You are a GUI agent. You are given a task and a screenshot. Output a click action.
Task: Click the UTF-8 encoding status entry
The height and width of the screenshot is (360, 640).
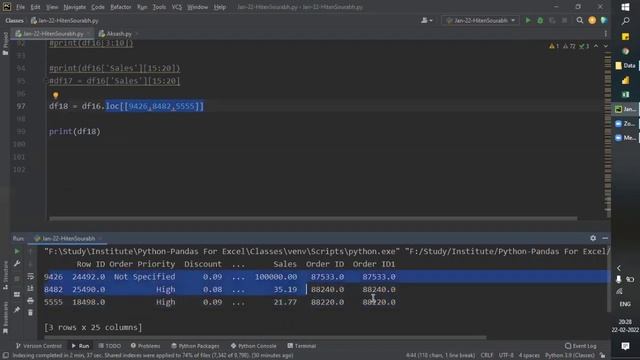(506, 355)
